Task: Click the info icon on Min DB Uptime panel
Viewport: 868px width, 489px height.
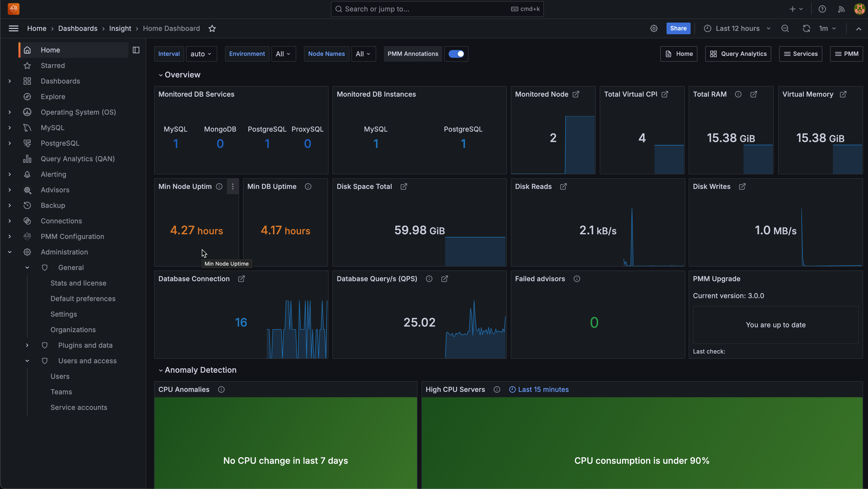Action: coord(308,186)
